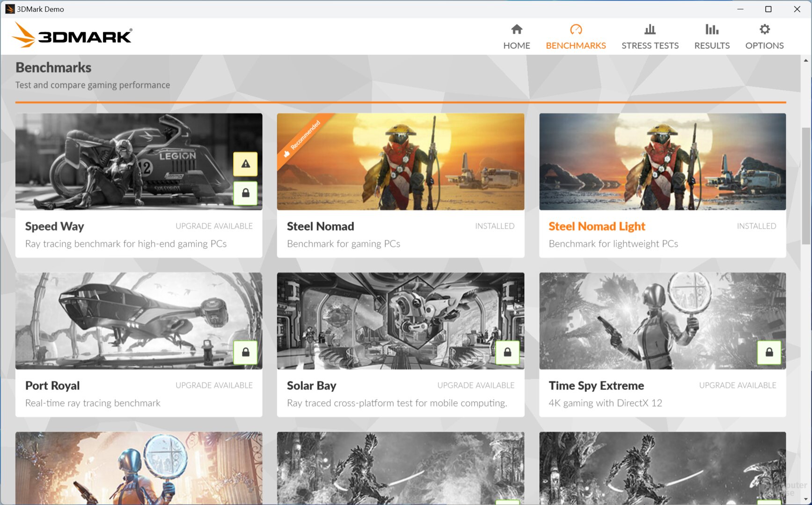812x505 pixels.
Task: Click '4K gaming with DirectX 12' description
Action: pos(605,403)
